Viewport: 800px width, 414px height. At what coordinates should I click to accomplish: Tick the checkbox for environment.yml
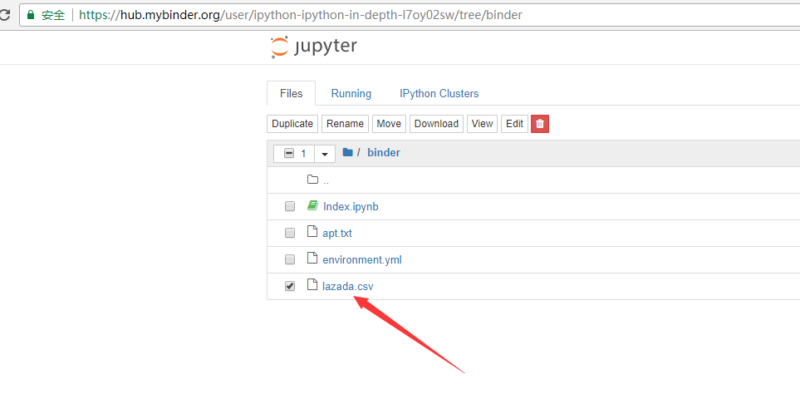(290, 259)
